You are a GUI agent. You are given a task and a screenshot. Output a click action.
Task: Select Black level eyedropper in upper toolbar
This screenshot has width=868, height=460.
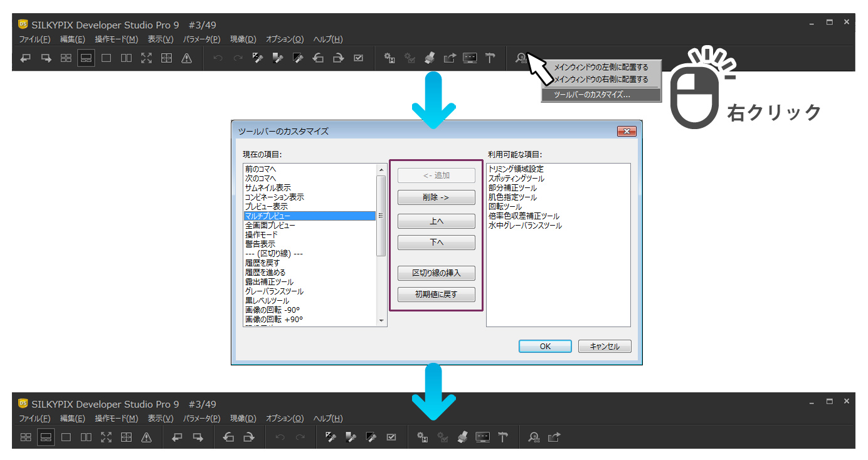pyautogui.click(x=298, y=58)
